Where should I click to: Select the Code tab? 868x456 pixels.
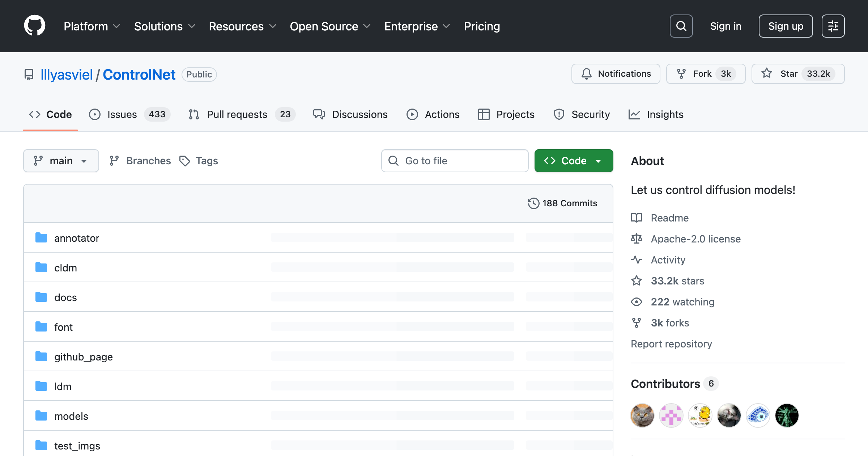50,114
